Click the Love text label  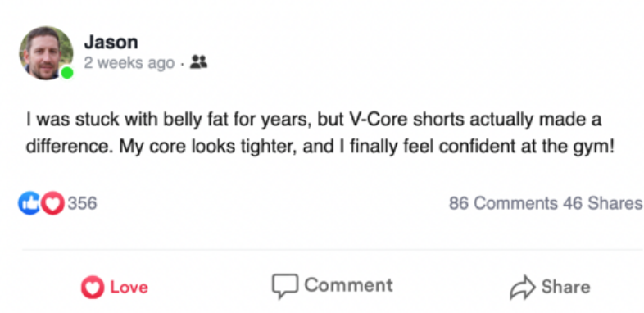coord(129,287)
